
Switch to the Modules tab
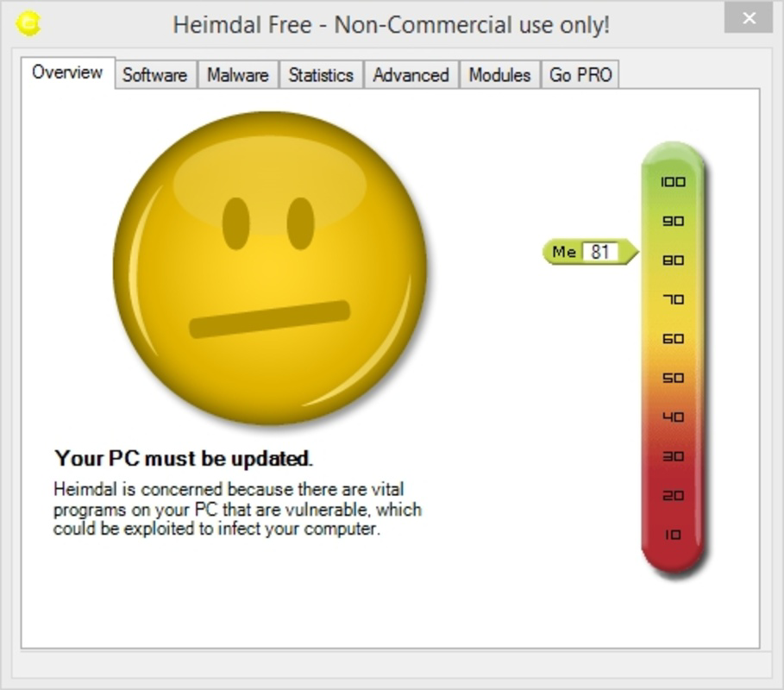pos(500,75)
